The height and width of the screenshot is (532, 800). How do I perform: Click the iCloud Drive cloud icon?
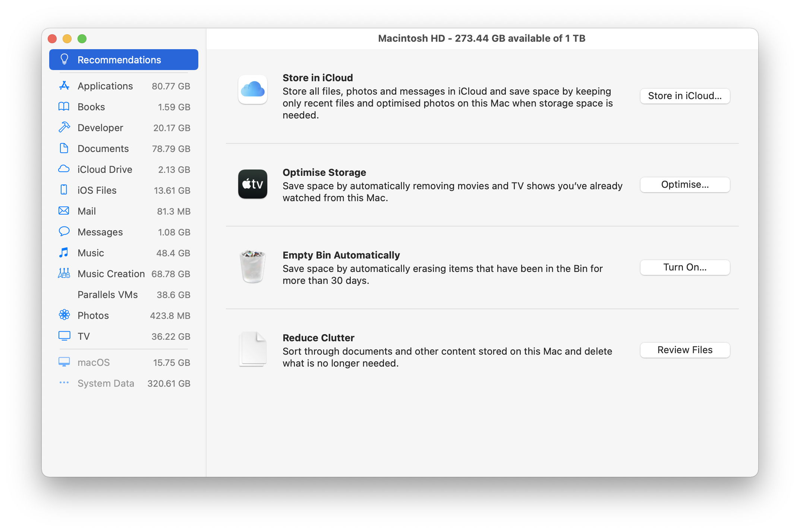[64, 169]
